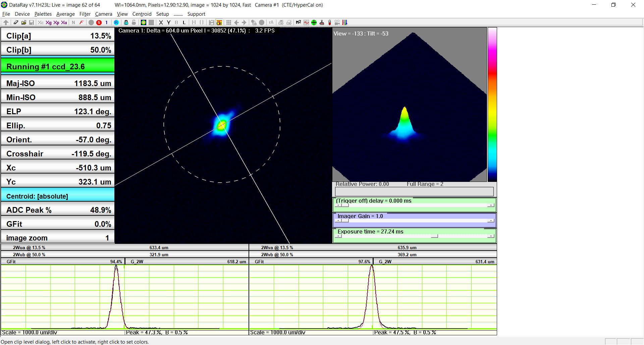This screenshot has height=345, width=644.
Task: Click the red F filter icon
Action: (81, 22)
